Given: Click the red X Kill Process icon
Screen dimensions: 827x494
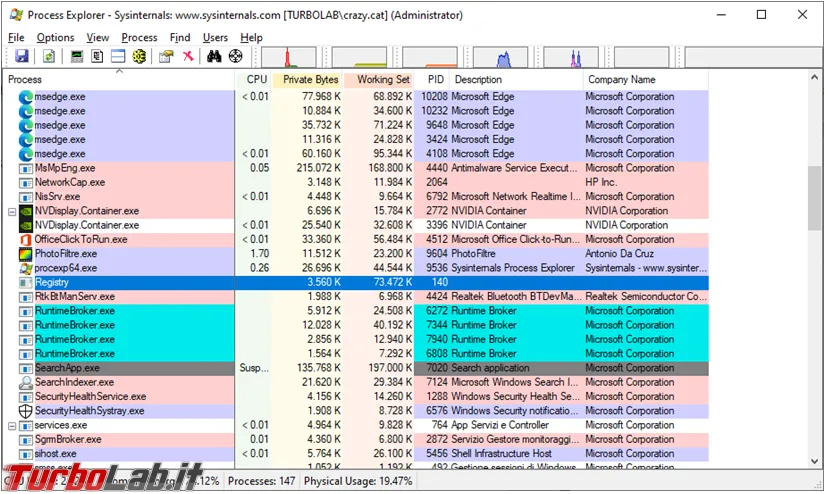Looking at the screenshot, I should click(188, 56).
